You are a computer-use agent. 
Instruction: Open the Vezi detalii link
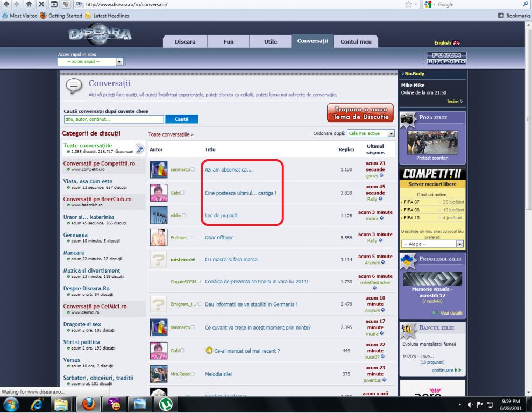coord(451,312)
